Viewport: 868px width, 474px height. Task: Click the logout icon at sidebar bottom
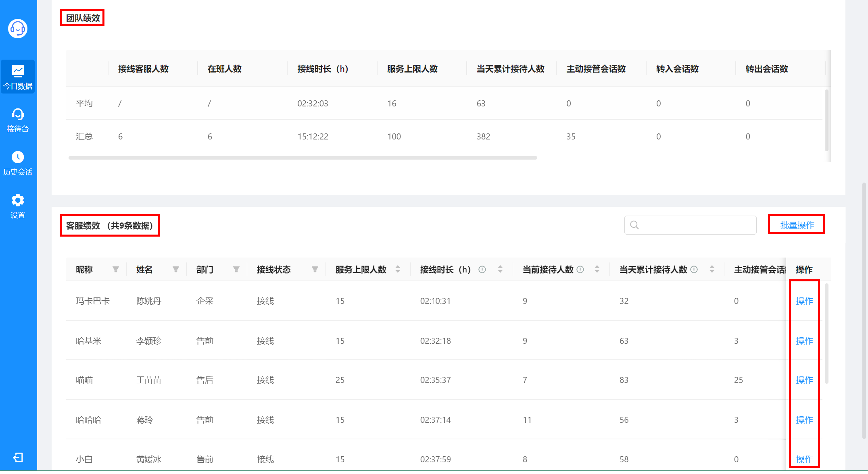pyautogui.click(x=18, y=457)
